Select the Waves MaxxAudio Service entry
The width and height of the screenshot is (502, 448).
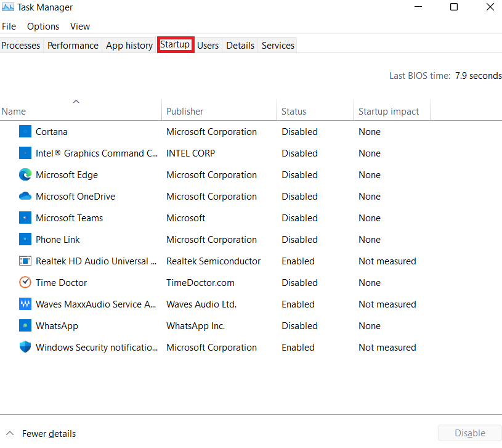(95, 304)
